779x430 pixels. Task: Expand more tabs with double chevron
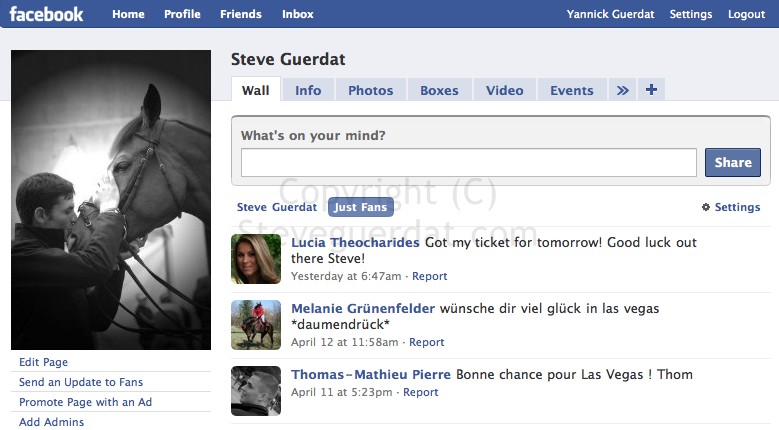pos(623,90)
